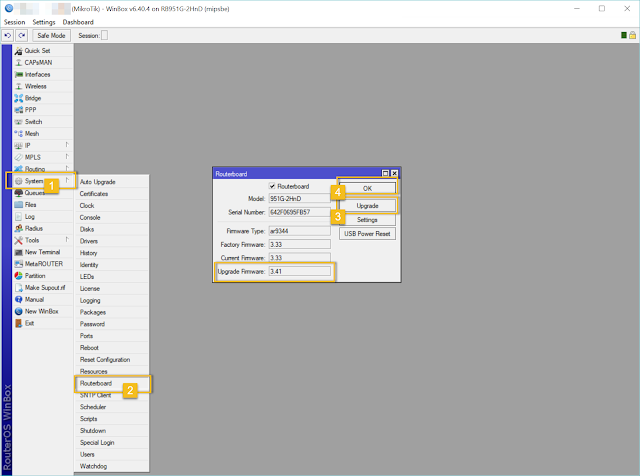Maximize the Routerboard dialog window
This screenshot has width=640, height=476.
click(x=385, y=173)
